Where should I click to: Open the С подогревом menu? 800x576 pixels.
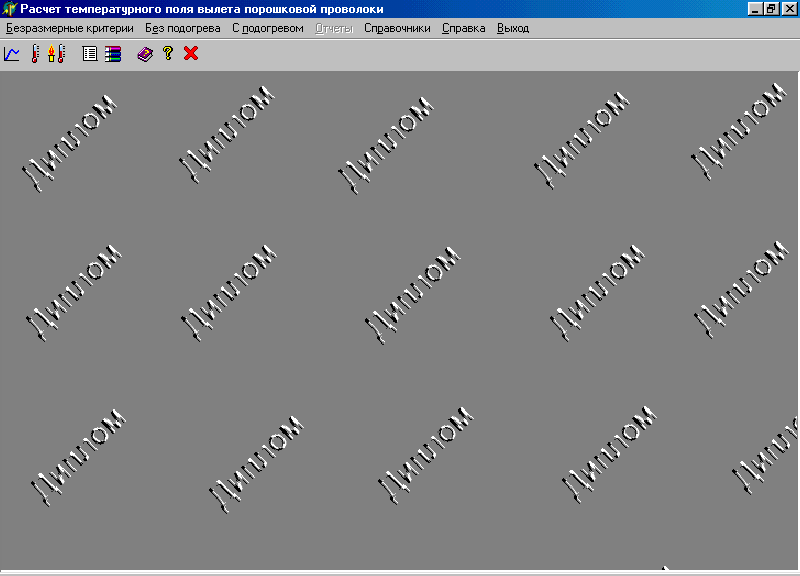coord(268,29)
